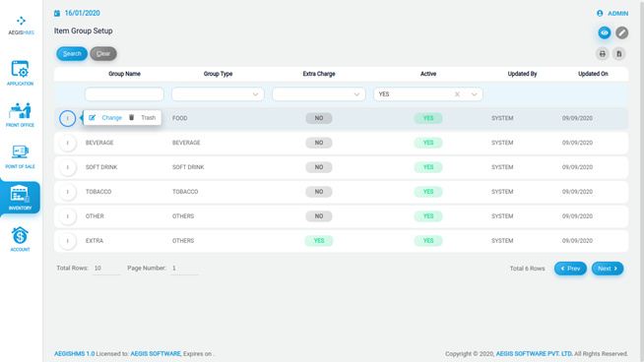Sort by Active column header
The height and width of the screenshot is (362, 644).
tap(428, 74)
